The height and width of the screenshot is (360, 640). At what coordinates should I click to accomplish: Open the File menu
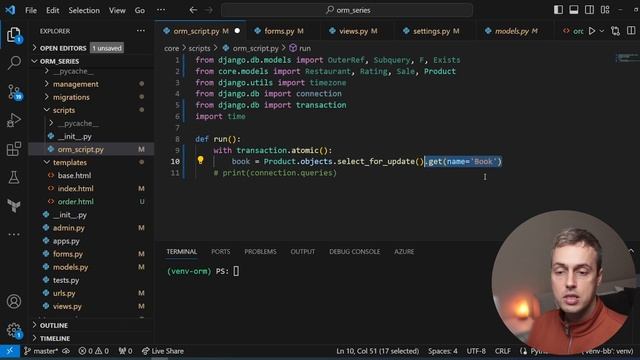point(31,10)
